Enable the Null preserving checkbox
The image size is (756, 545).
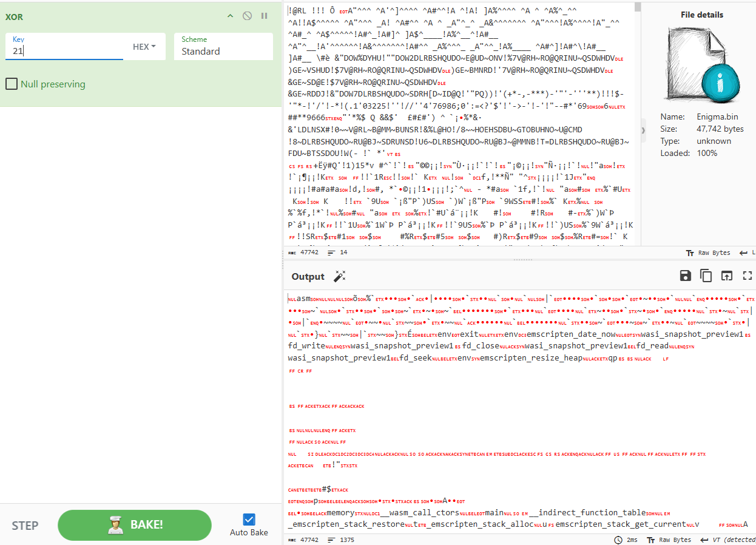pos(12,84)
